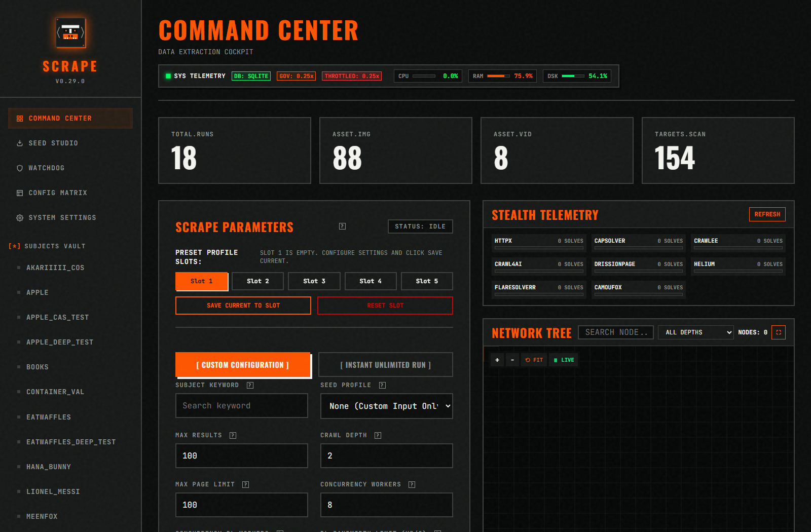
Task: Click the DSK usage progress bar
Action: 573,76
